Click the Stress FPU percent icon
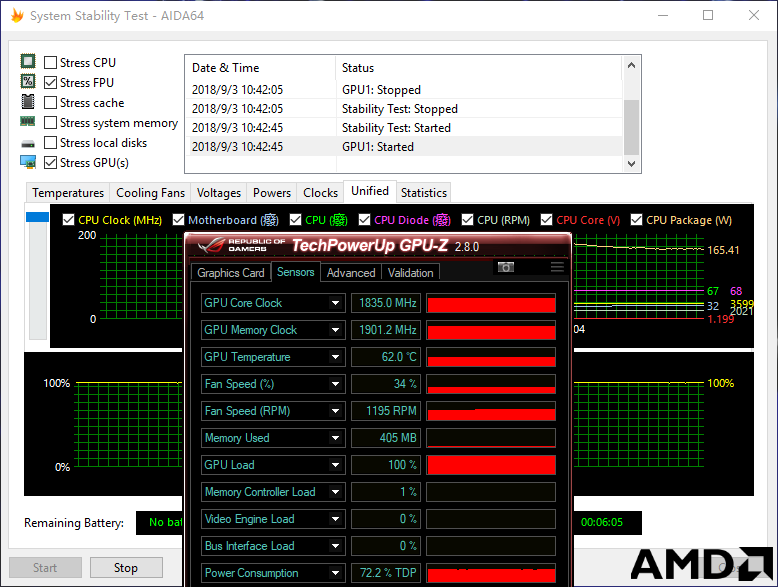Viewport: 778px width, 587px height. (28, 81)
